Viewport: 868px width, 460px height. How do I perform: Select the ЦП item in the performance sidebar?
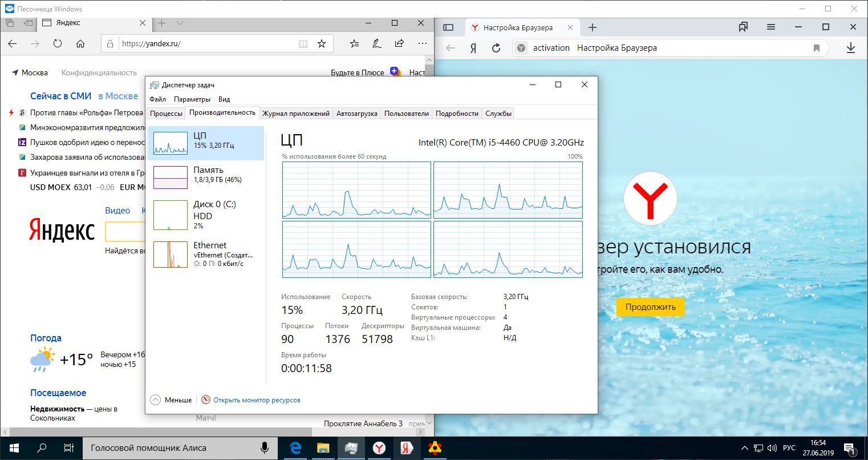pyautogui.click(x=206, y=143)
